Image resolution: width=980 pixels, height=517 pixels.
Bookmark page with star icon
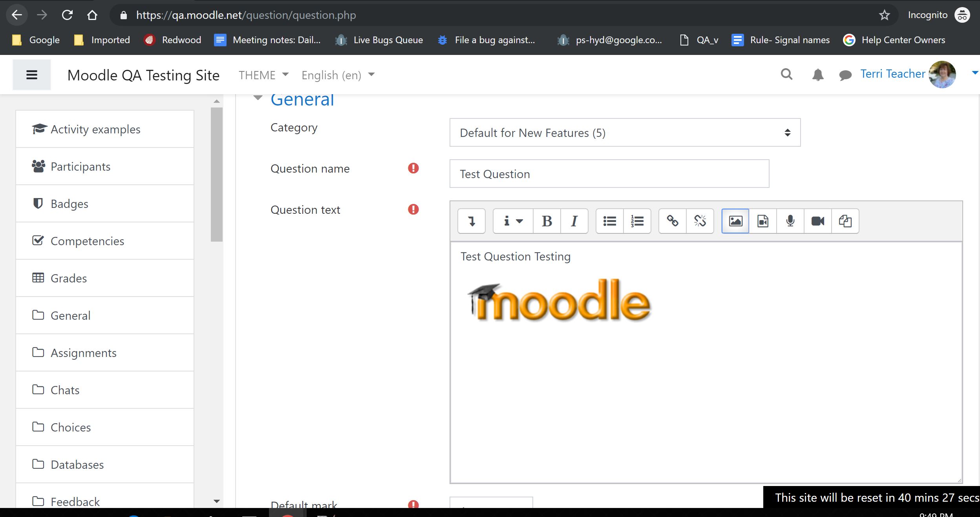tap(884, 15)
